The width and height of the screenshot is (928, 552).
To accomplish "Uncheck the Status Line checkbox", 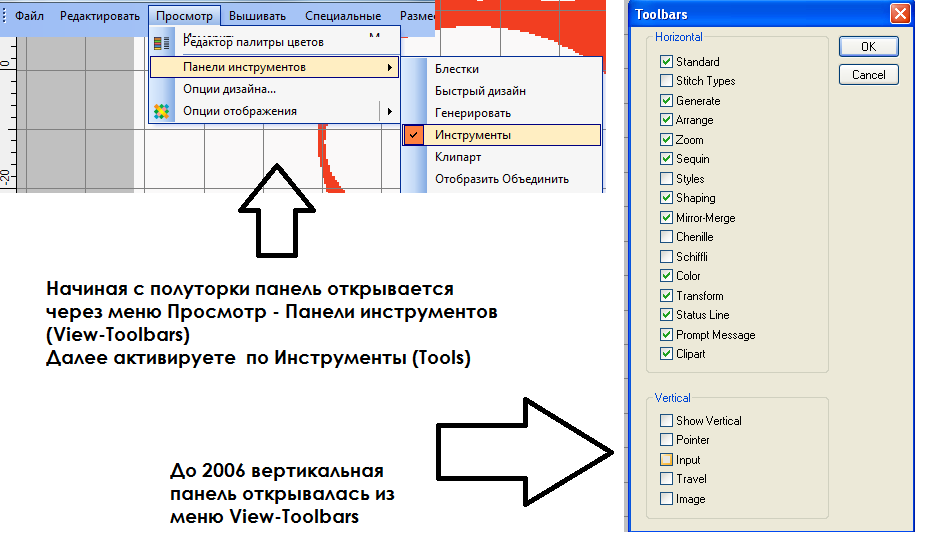I will click(666, 315).
